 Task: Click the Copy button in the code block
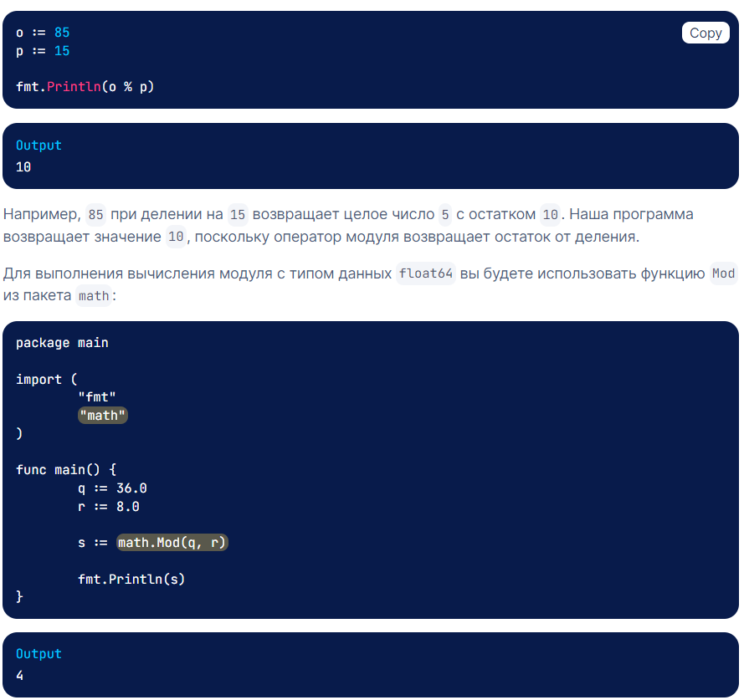[x=706, y=33]
